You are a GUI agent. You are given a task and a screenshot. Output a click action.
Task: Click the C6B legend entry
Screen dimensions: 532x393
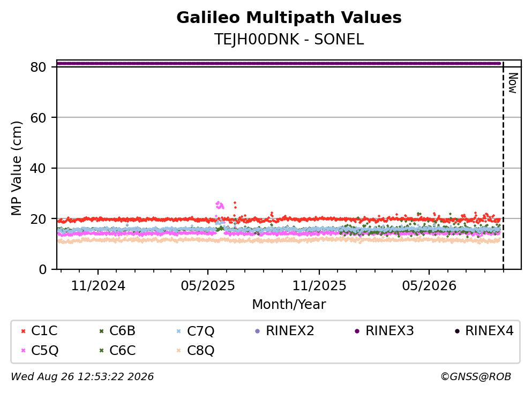coord(117,331)
